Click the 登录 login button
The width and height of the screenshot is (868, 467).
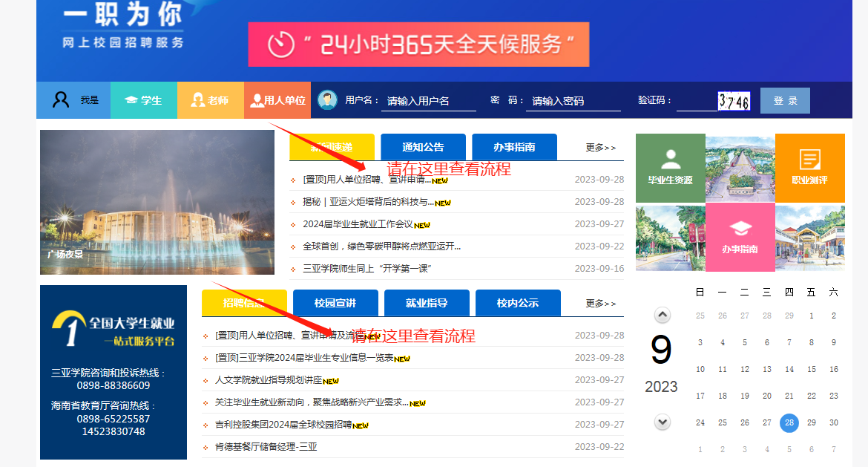pyautogui.click(x=785, y=101)
